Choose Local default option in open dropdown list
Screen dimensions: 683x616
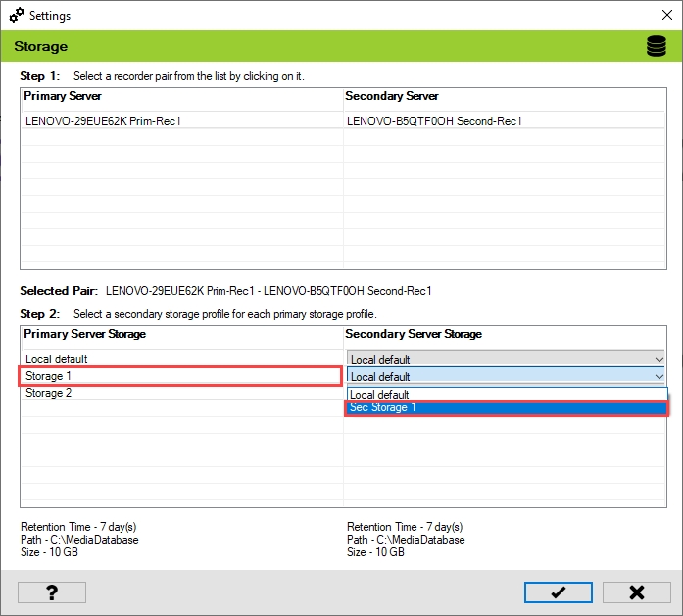point(506,394)
